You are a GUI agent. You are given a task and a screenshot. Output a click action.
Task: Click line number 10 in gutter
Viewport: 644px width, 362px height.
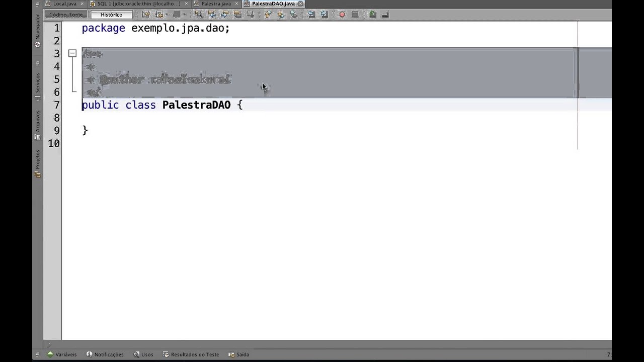click(x=54, y=143)
